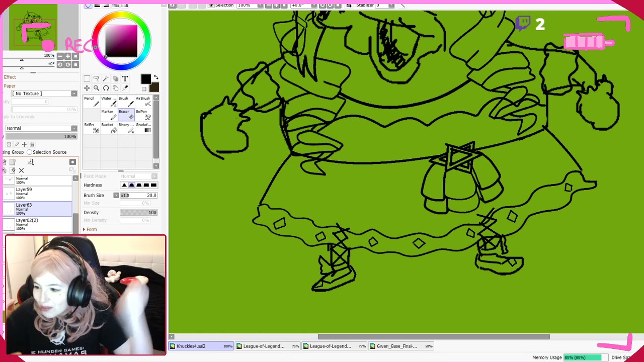Screen dimensions: 644x362
Task: Select the Text tool
Action: (x=125, y=78)
